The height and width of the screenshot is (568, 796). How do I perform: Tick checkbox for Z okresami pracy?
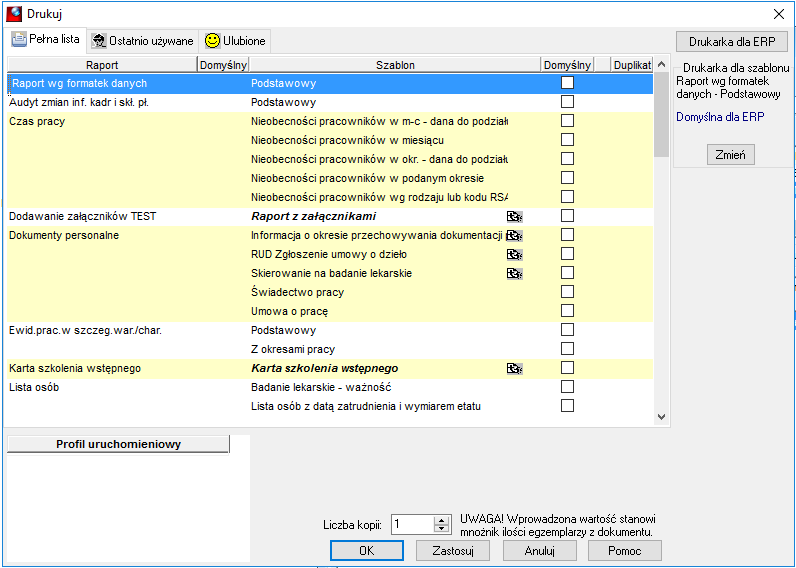coord(567,349)
